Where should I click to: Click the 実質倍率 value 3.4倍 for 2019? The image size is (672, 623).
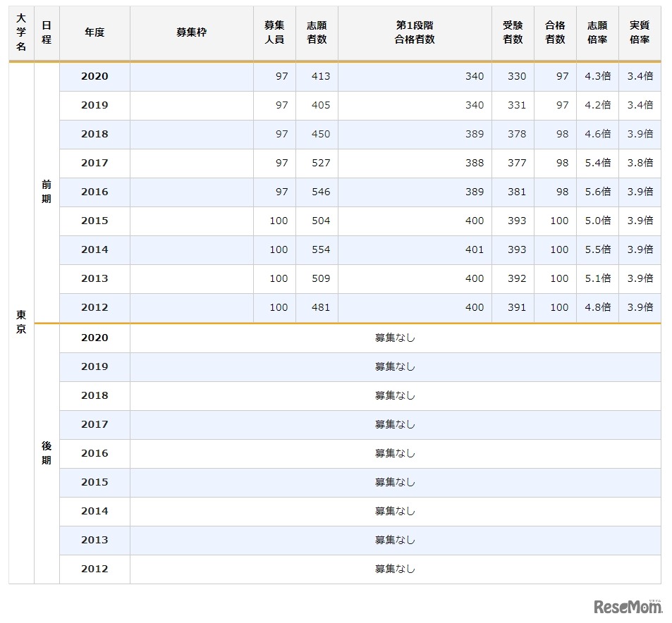tap(639, 105)
